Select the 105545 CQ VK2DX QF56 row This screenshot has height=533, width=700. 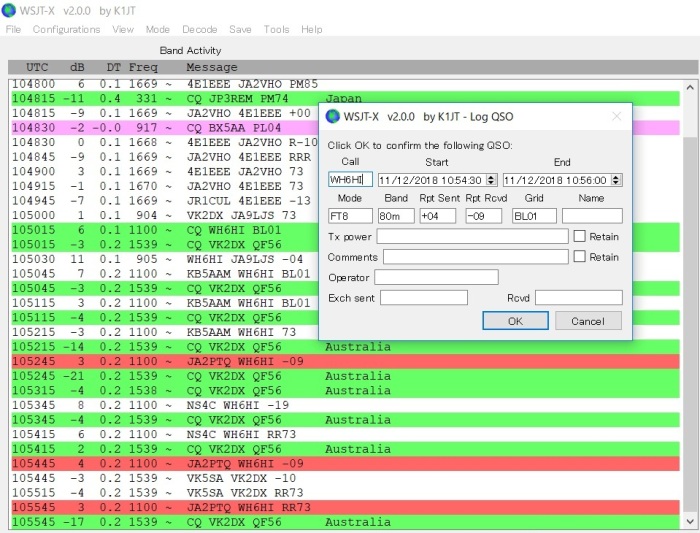click(346, 522)
